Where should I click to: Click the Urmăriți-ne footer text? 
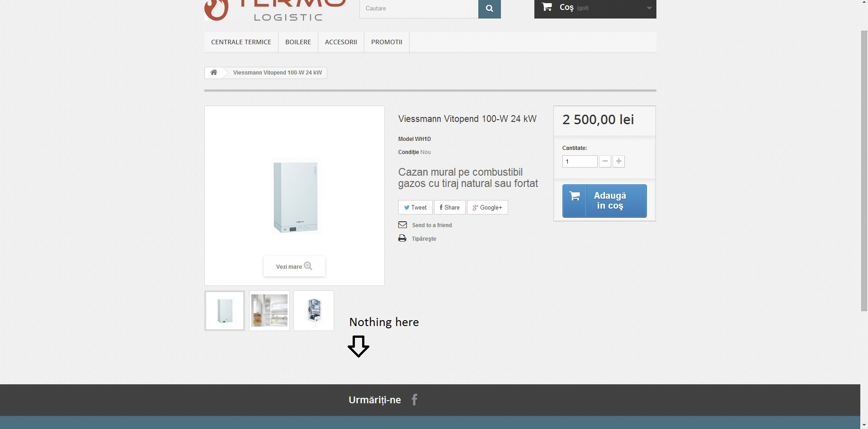(375, 400)
